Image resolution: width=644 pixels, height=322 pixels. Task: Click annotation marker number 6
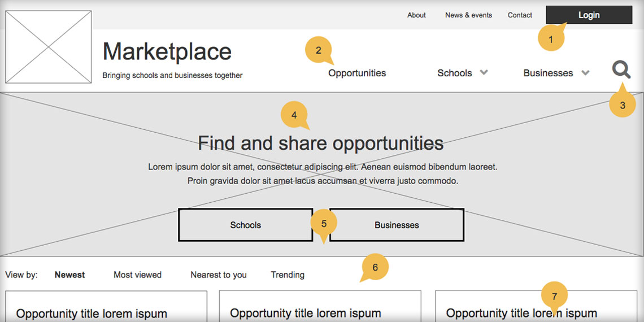pos(375,267)
